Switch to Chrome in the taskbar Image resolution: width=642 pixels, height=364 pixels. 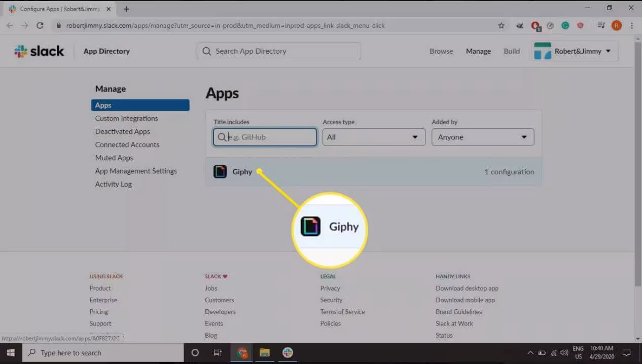(x=242, y=353)
